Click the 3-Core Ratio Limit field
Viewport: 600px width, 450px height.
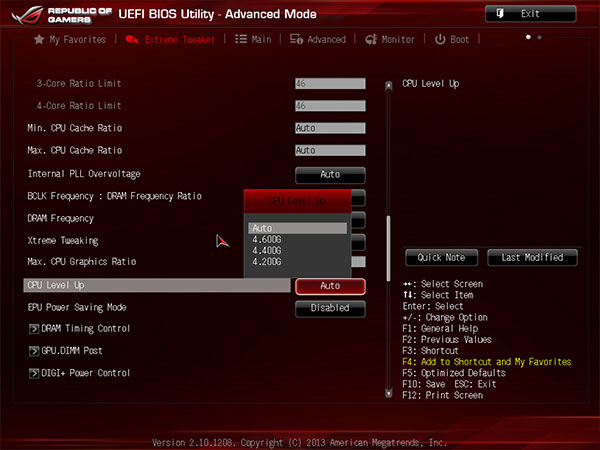pos(330,84)
